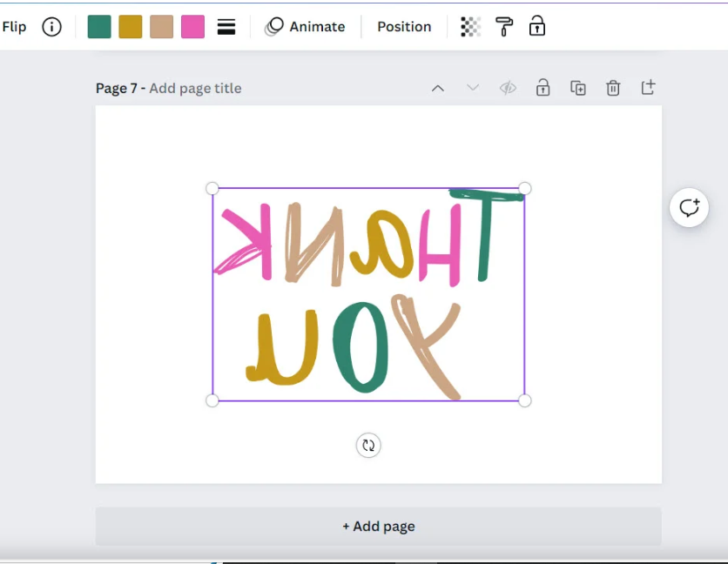Open the Flip menu
Image resolution: width=728 pixels, height=564 pixels.
[x=14, y=27]
